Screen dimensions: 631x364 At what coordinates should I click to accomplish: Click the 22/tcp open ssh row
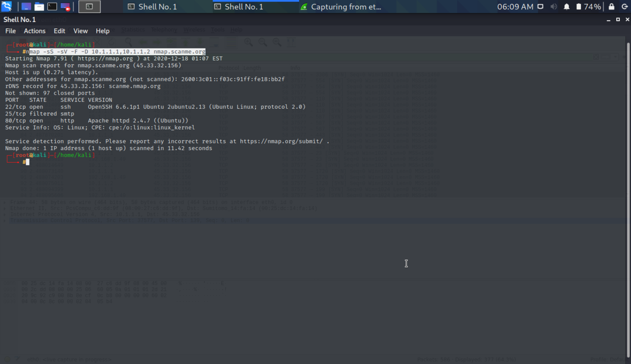pyautogui.click(x=155, y=107)
